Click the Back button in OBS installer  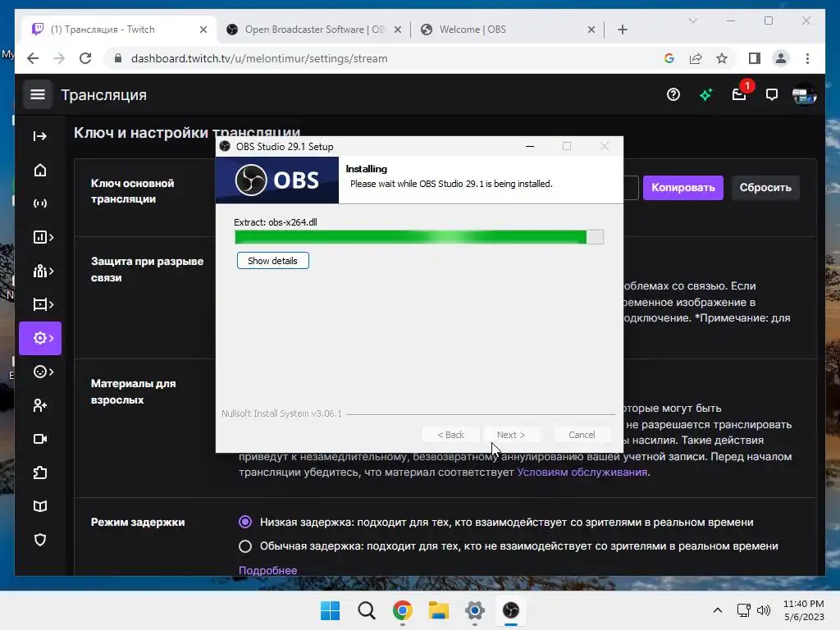[x=450, y=435]
